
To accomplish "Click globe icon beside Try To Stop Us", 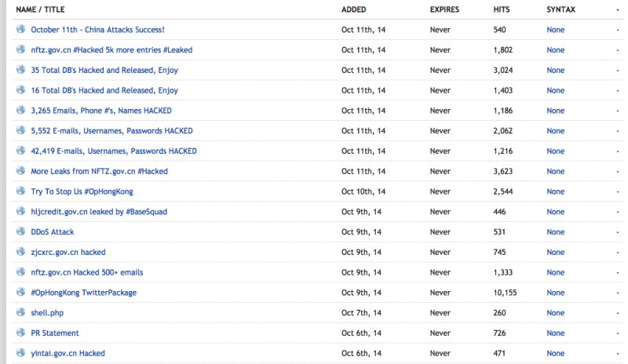I will coord(21,191).
